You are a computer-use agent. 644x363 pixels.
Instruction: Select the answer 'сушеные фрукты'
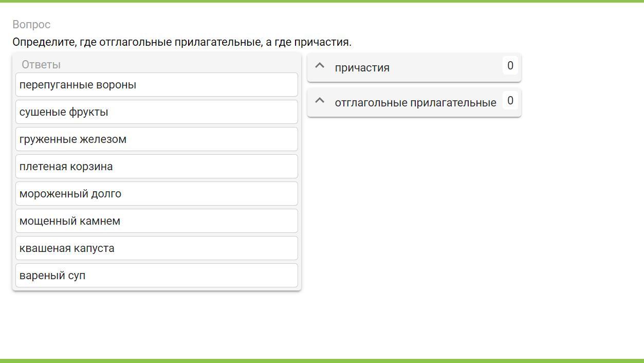[157, 112]
